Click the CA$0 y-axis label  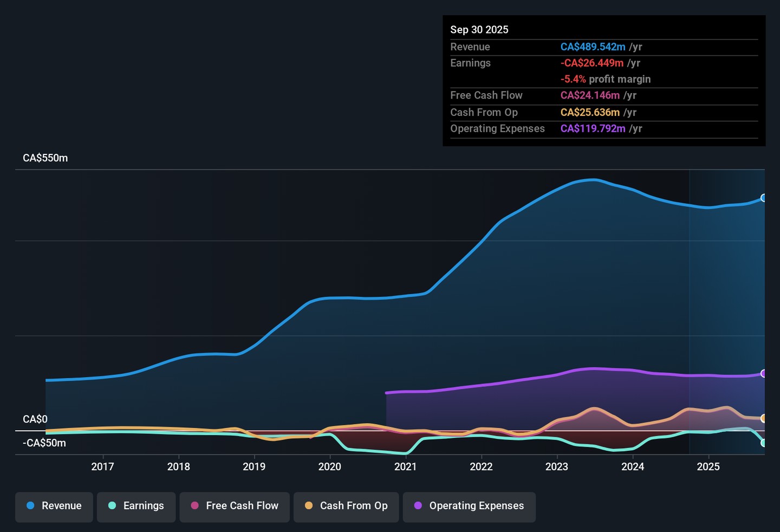(x=35, y=419)
